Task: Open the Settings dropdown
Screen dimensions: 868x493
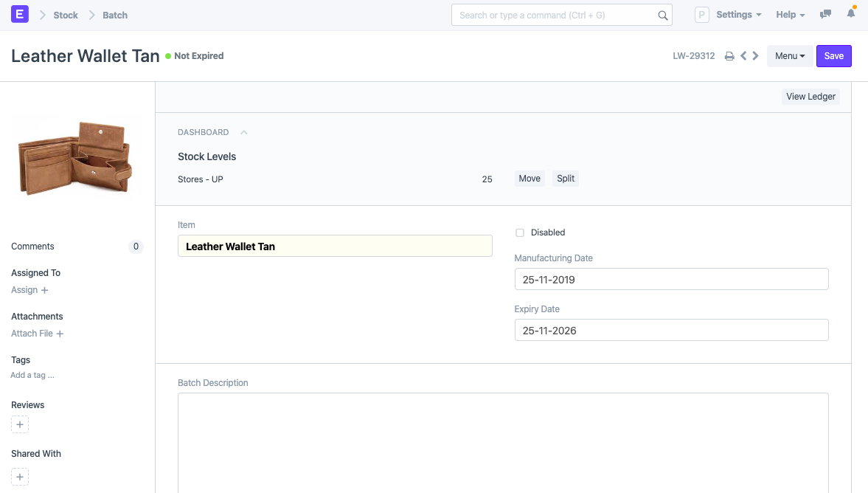Action: pyautogui.click(x=738, y=15)
